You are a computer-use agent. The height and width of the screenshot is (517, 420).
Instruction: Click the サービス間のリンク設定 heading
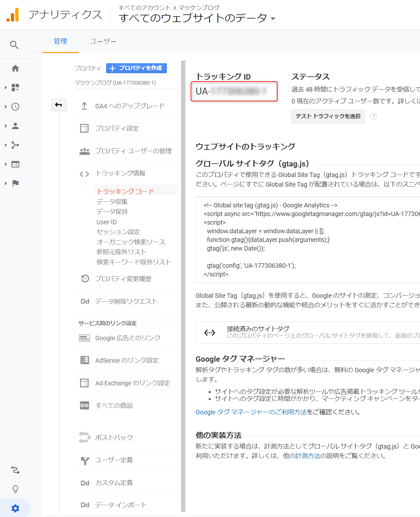(x=107, y=323)
